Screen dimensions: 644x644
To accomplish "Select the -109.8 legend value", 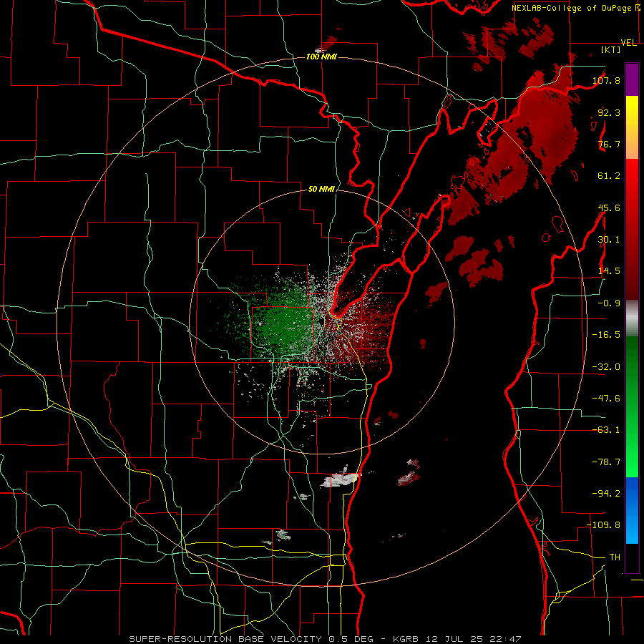I will [604, 525].
